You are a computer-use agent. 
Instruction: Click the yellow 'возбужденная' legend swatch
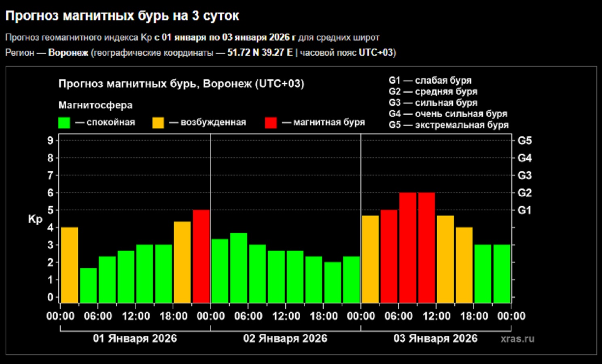(158, 123)
